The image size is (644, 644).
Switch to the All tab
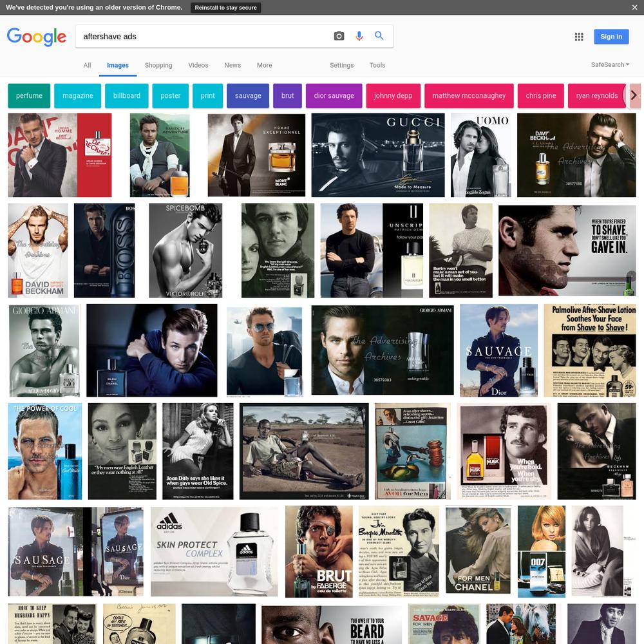tap(87, 65)
